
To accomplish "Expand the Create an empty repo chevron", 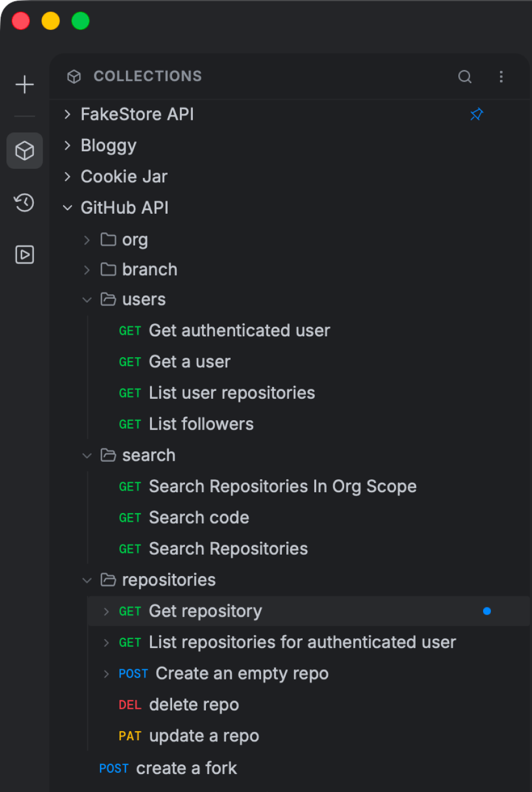I will (106, 674).
